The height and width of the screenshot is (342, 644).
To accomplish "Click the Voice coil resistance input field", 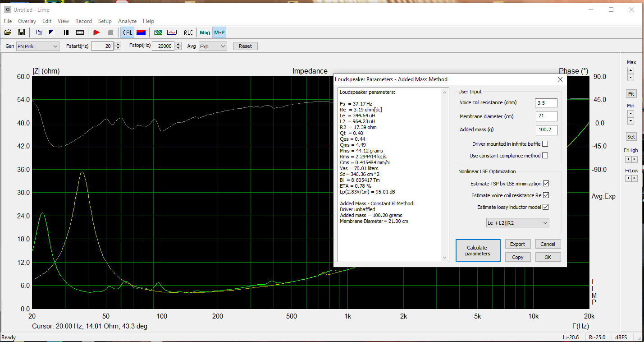I will (546, 103).
